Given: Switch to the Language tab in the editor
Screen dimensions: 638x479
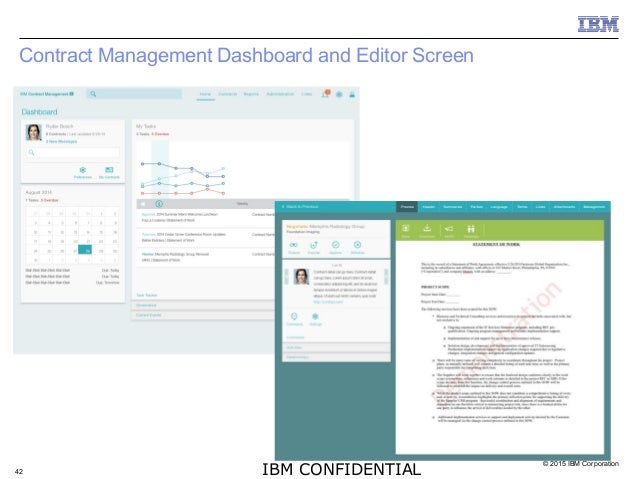Looking at the screenshot, I should [x=499, y=207].
